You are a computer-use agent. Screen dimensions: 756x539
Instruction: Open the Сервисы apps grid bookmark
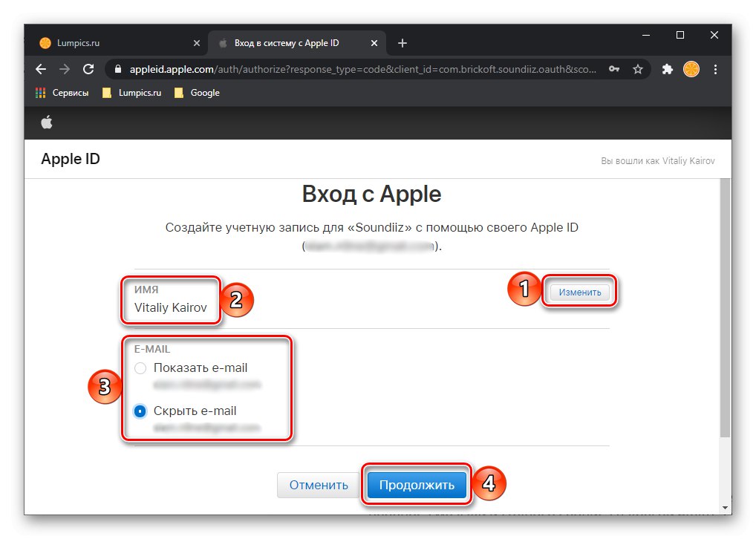pyautogui.click(x=62, y=93)
